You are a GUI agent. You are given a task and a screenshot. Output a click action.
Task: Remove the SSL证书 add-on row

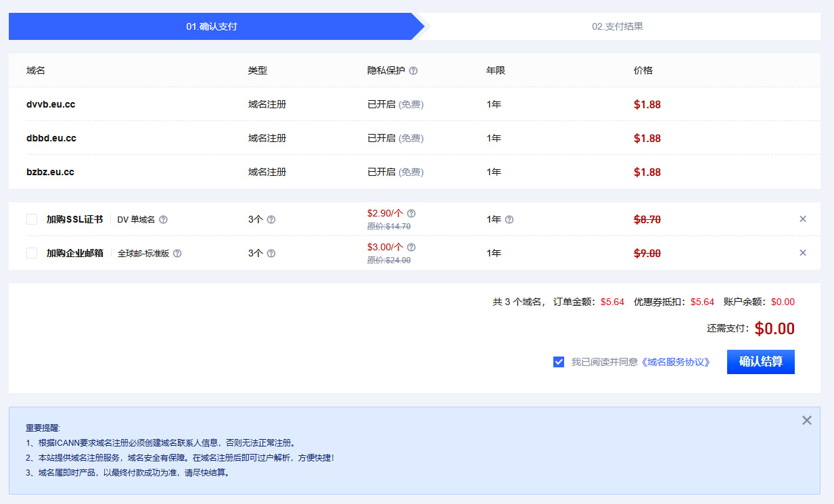point(803,219)
